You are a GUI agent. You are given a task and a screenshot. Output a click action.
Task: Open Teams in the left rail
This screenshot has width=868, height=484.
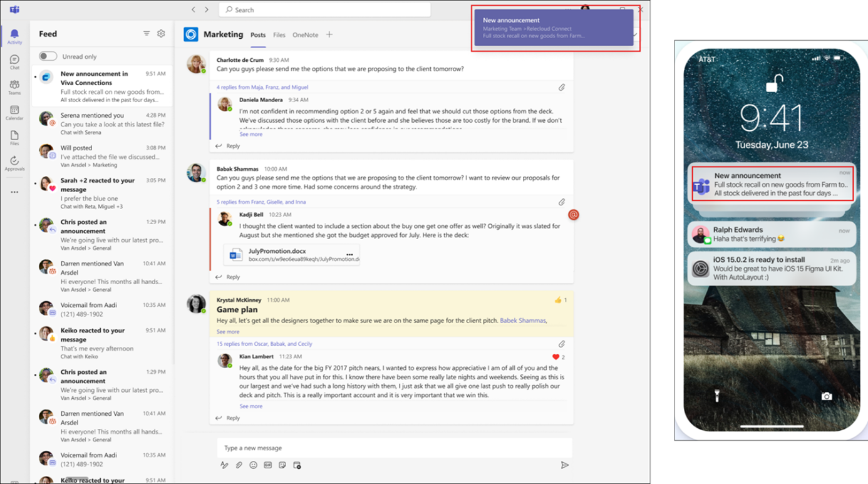point(14,88)
